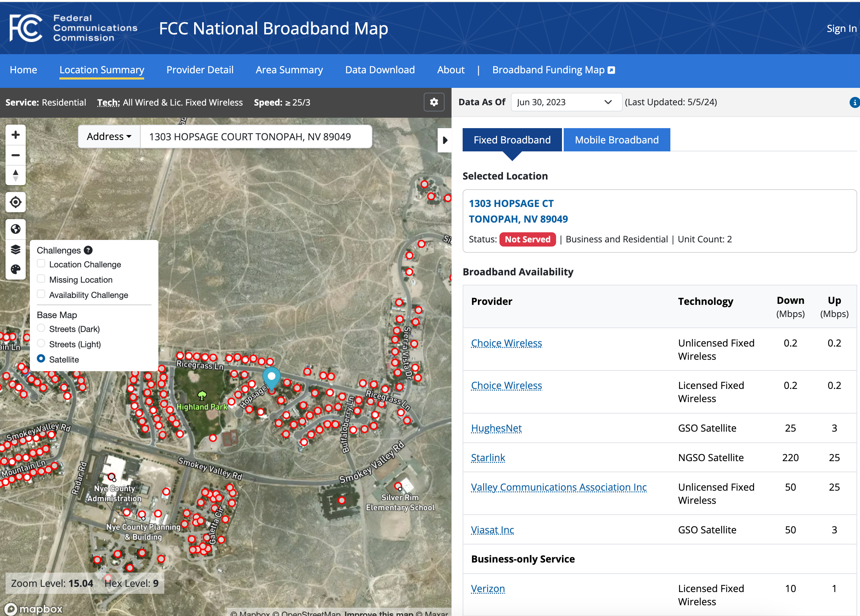Open the map layers icon
Viewport: 860px width, 616px height.
[16, 249]
